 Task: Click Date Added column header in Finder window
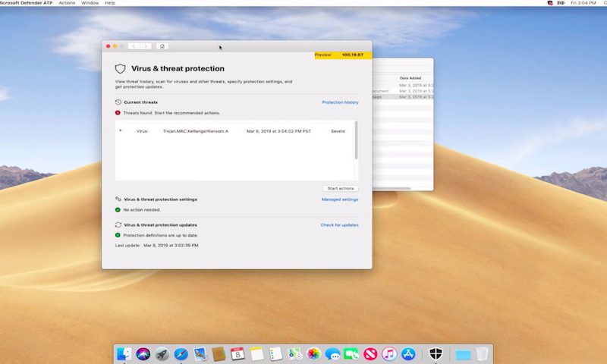[x=410, y=78]
